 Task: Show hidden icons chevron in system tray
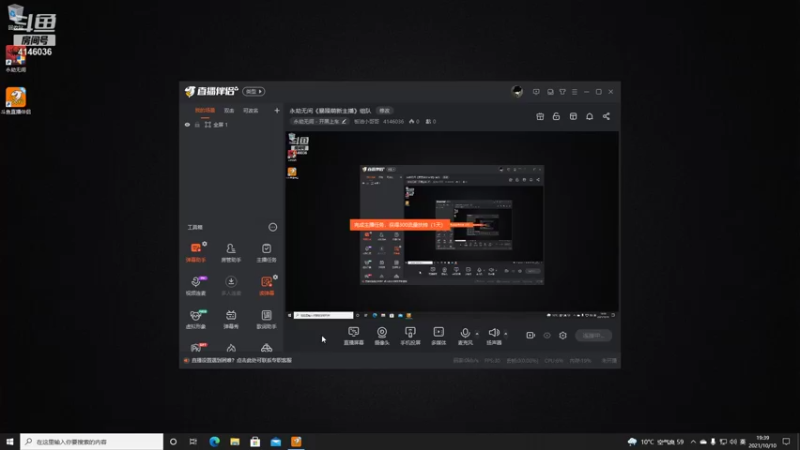693,442
